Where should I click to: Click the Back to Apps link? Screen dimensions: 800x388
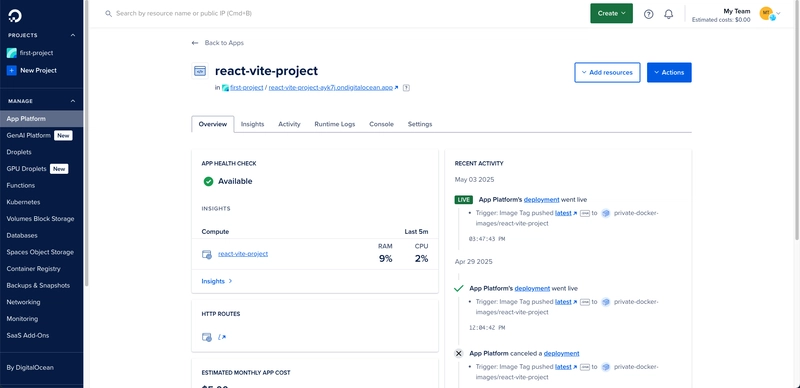click(224, 43)
